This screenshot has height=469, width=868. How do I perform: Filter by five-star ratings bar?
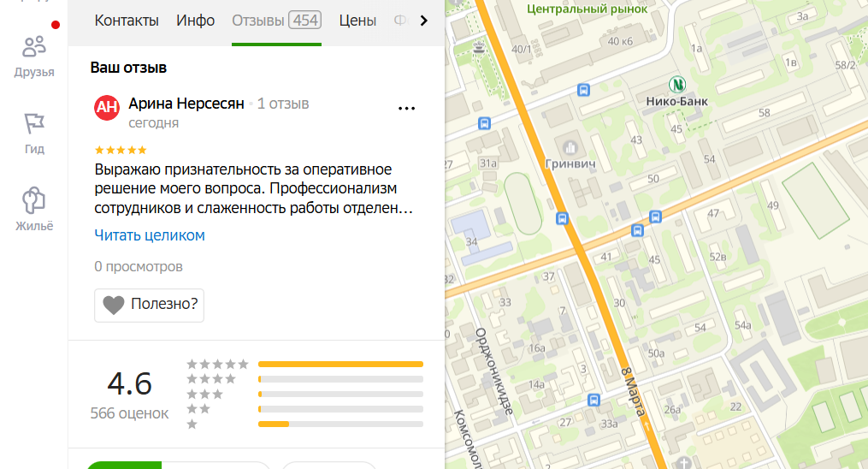point(340,365)
